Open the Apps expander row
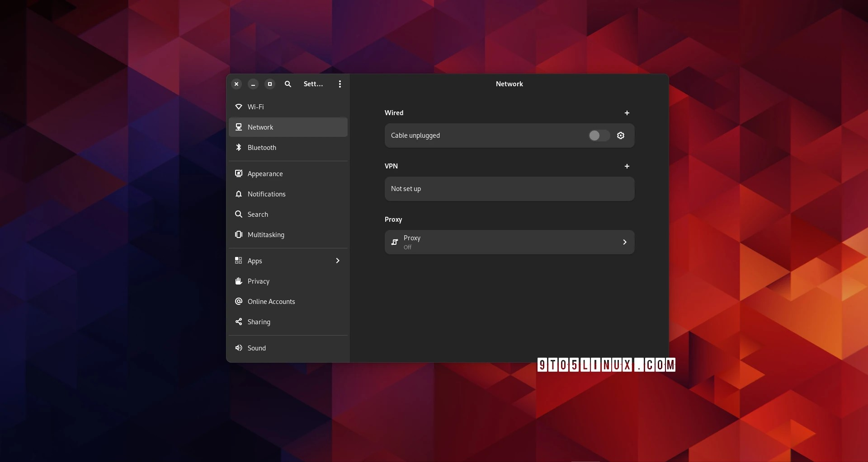This screenshot has height=462, width=868. [288, 261]
